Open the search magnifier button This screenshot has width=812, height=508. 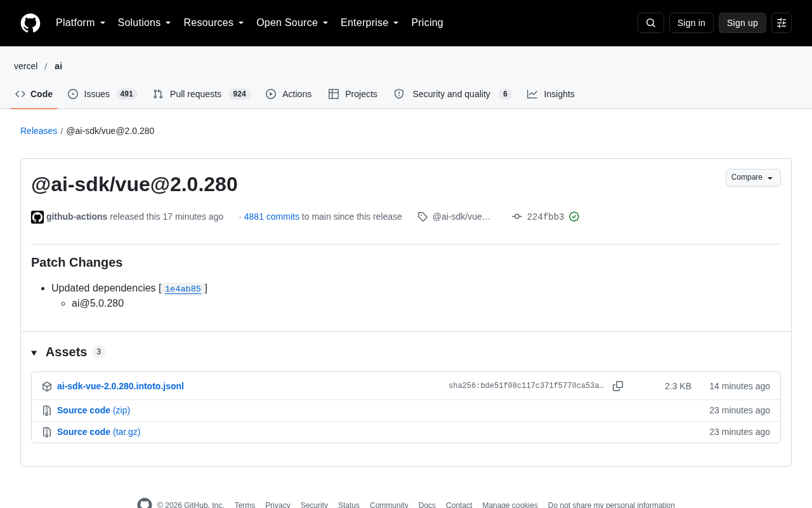coord(651,23)
